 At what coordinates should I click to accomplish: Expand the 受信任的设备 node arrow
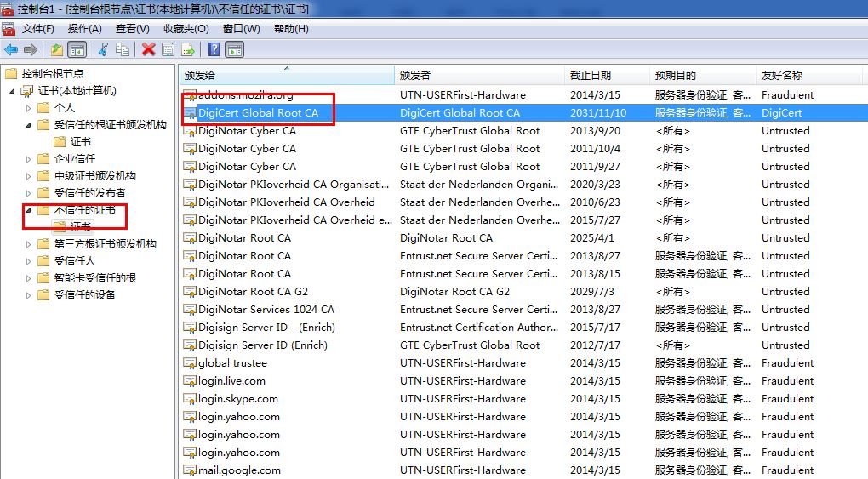28,295
